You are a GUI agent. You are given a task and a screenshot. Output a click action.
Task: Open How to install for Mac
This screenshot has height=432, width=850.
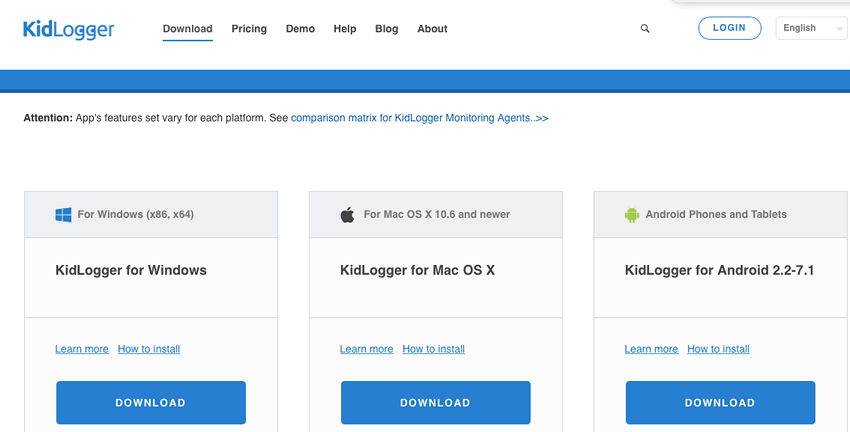(434, 349)
